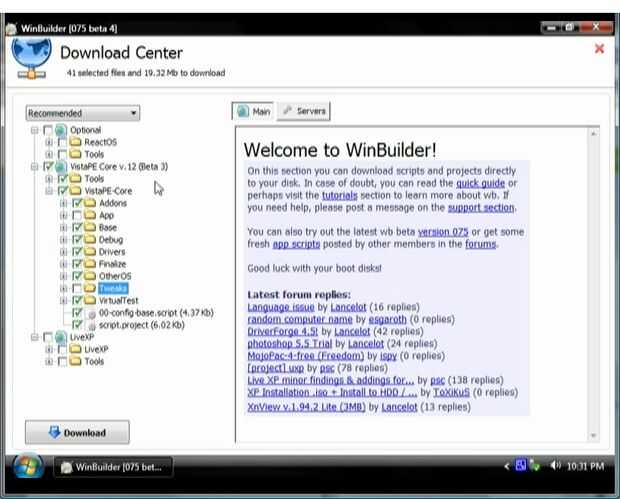This screenshot has width=620, height=499.
Task: Click the App folder icon
Action: click(90, 215)
